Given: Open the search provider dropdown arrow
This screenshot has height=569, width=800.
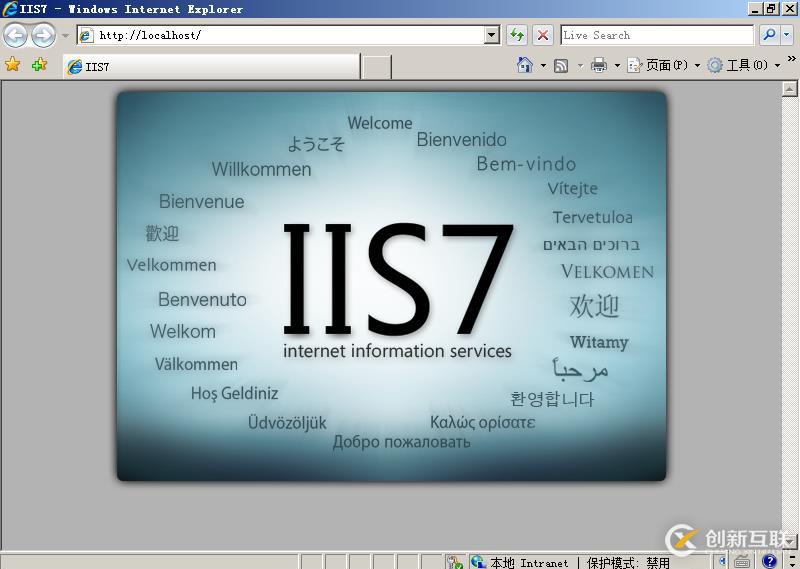Looking at the screenshot, I should (x=787, y=35).
